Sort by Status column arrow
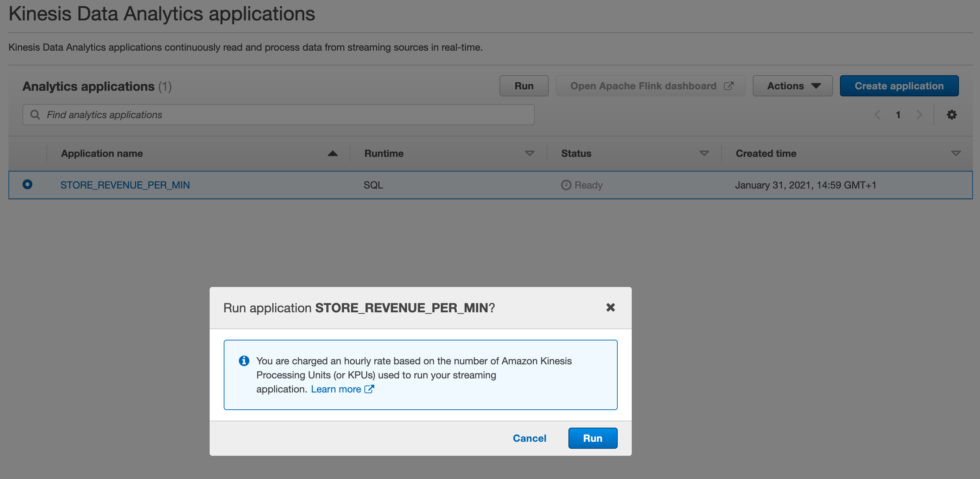Screen dimensions: 980x479 [x=704, y=153]
